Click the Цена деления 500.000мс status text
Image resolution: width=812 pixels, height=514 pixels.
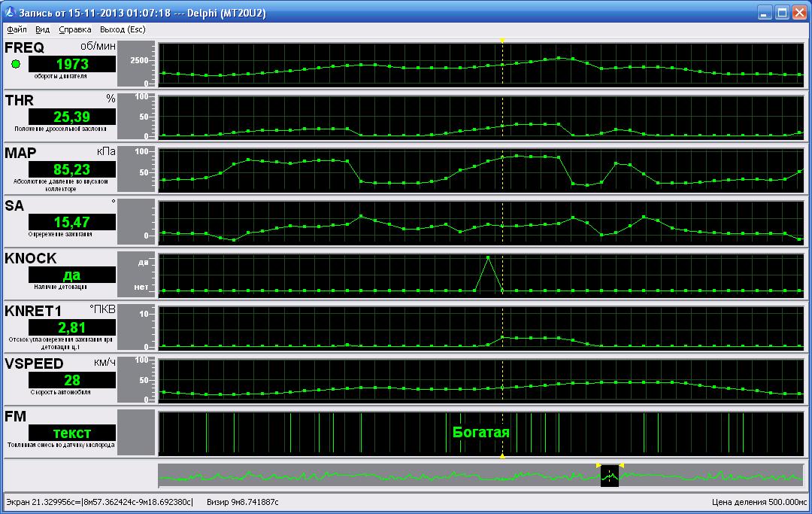point(759,502)
